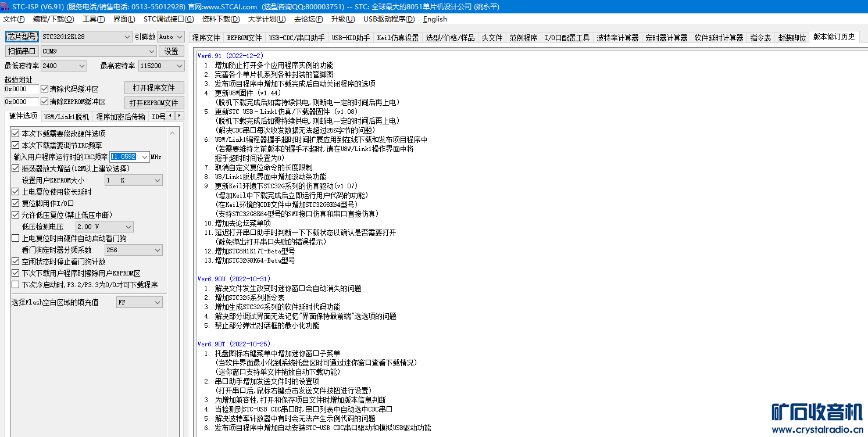Switch to the 指令表 tab
The width and height of the screenshot is (868, 437).
pos(760,38)
